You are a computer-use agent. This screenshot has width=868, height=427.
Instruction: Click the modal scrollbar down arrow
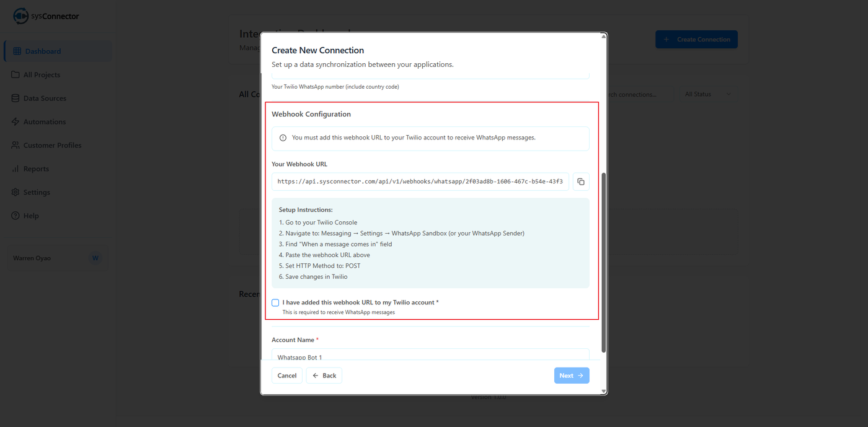click(x=604, y=391)
